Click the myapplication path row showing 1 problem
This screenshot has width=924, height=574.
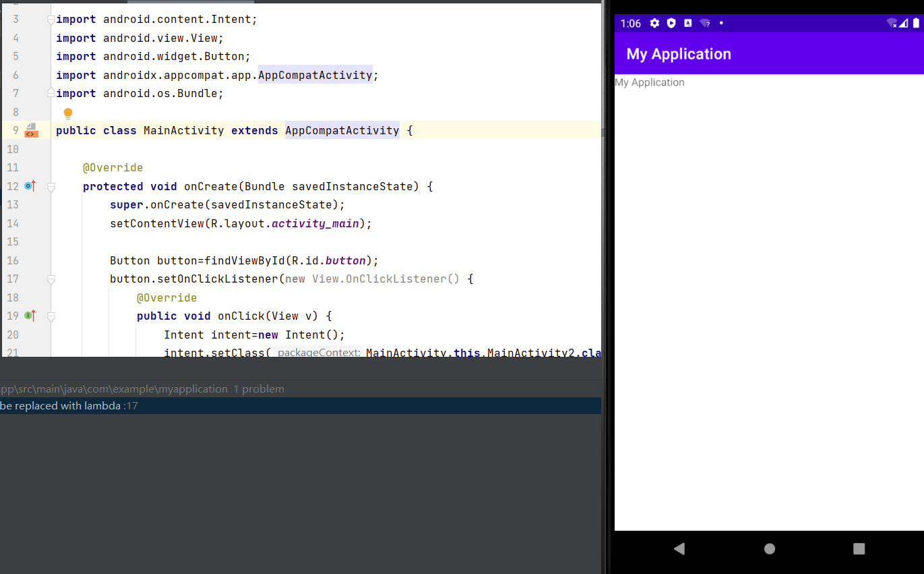pos(301,389)
